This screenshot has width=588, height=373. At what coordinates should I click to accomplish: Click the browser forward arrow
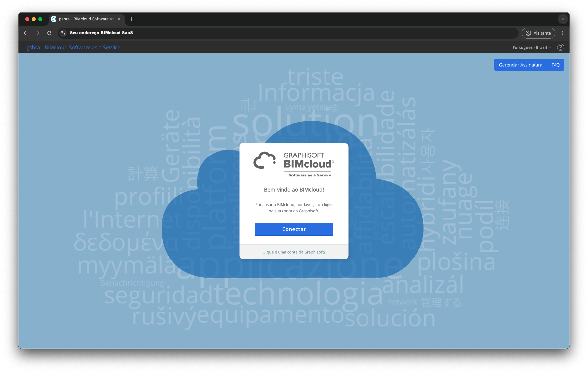click(37, 33)
